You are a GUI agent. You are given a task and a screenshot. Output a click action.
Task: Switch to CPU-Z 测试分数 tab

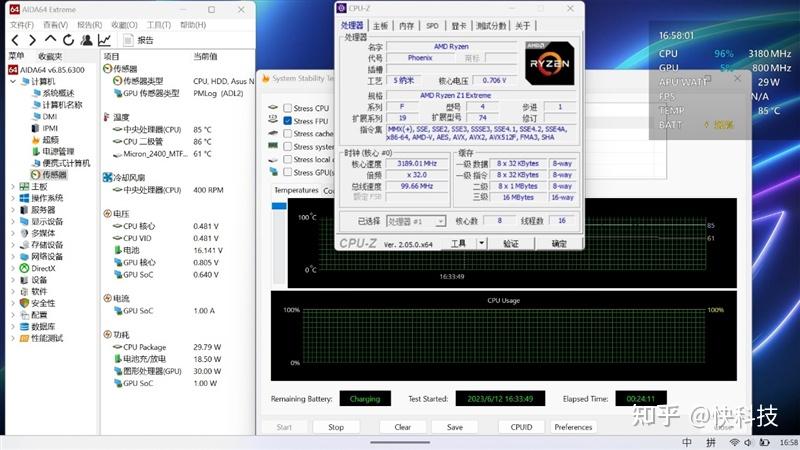click(491, 26)
